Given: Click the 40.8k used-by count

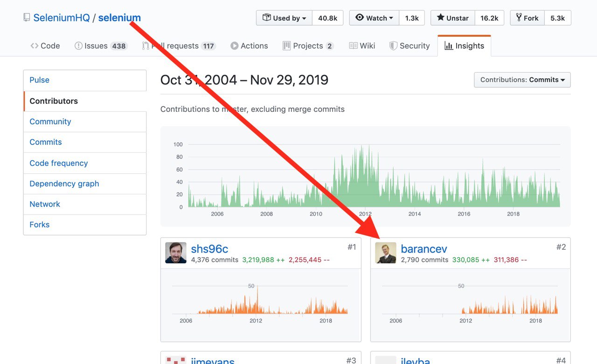Looking at the screenshot, I should tap(327, 18).
